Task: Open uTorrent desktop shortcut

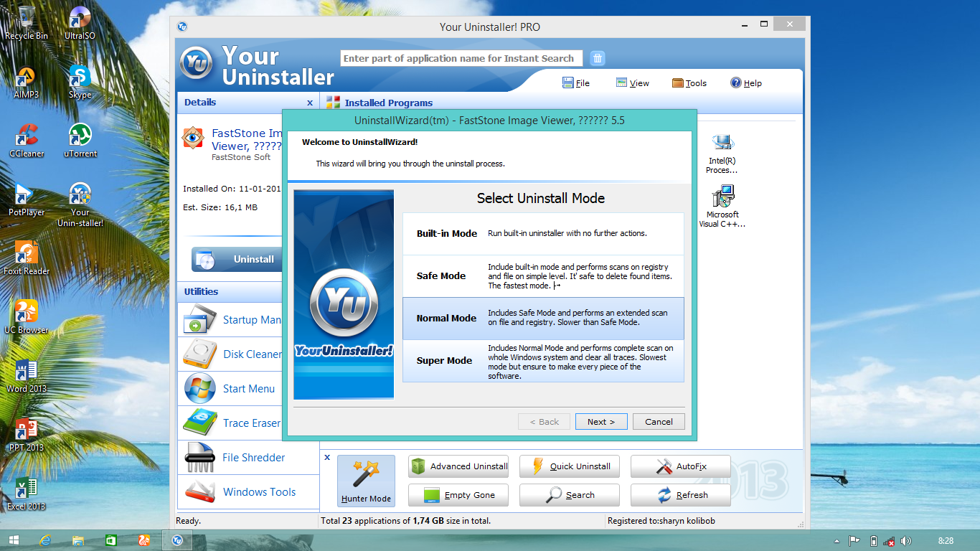Action: [80, 141]
